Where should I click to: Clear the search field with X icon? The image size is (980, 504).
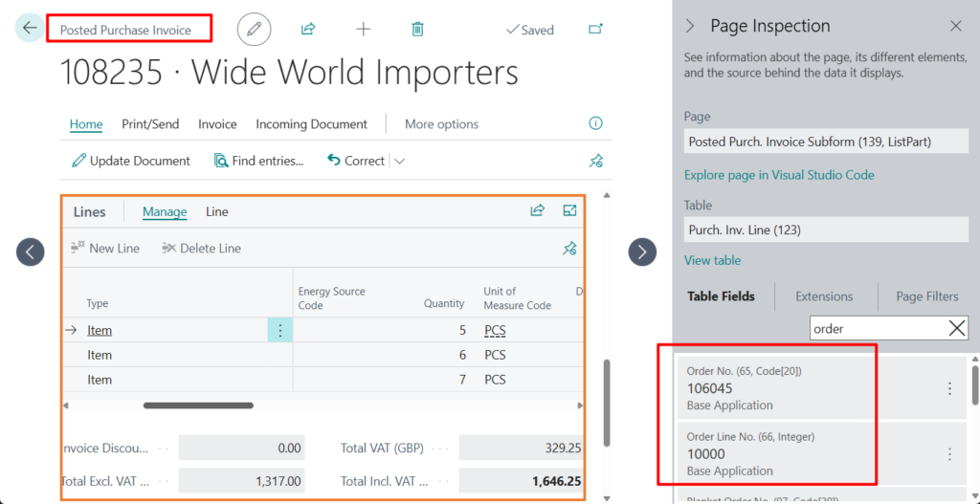click(956, 329)
